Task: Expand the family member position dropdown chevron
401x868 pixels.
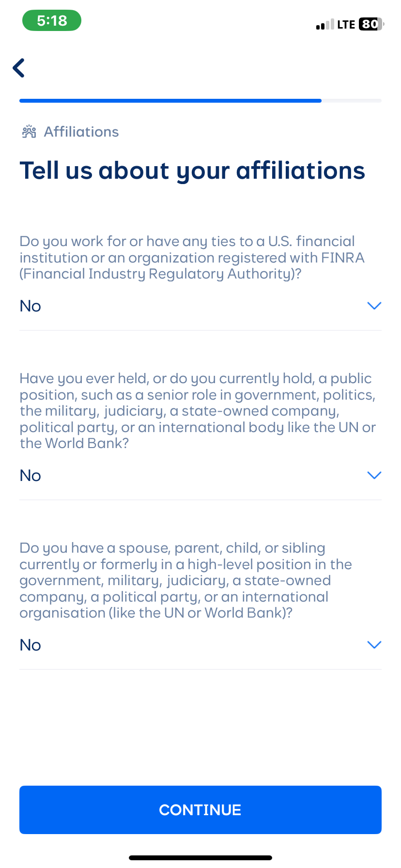Action: 374,645
